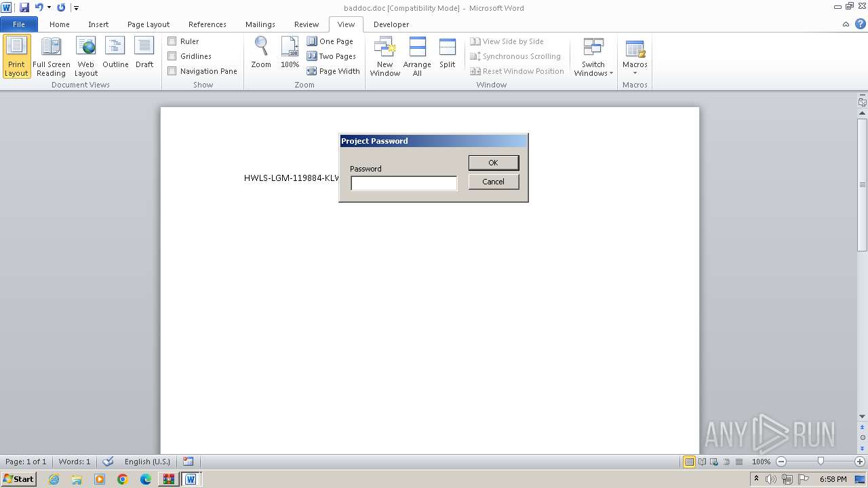Open Internet Explorer from taskbar
This screenshot has width=868, height=488.
54,479
